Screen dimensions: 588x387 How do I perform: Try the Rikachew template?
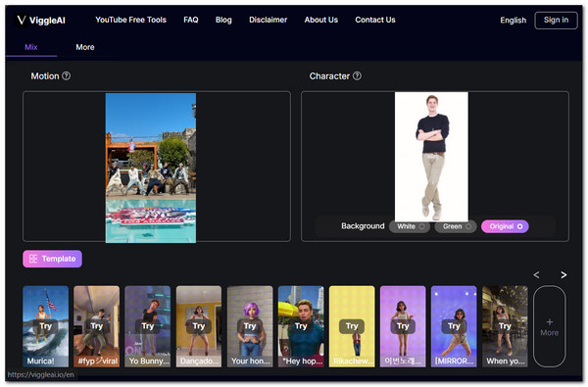tap(352, 326)
